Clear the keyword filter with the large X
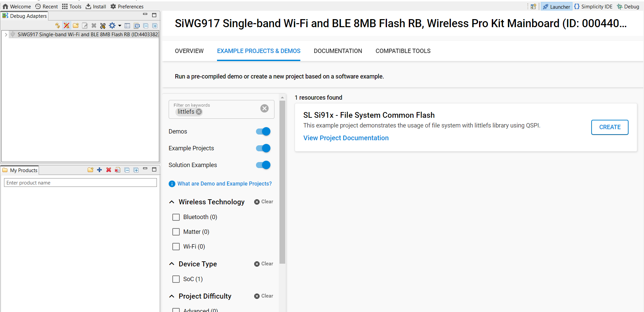This screenshot has width=644, height=312. tap(264, 108)
